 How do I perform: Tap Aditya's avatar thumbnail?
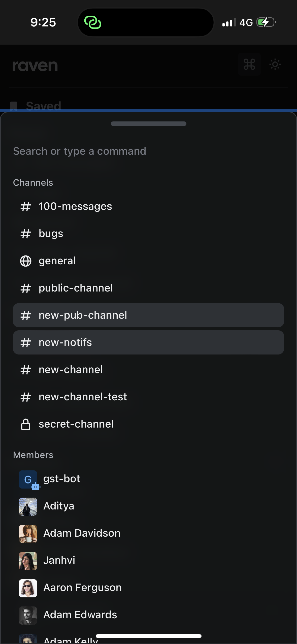tap(28, 506)
